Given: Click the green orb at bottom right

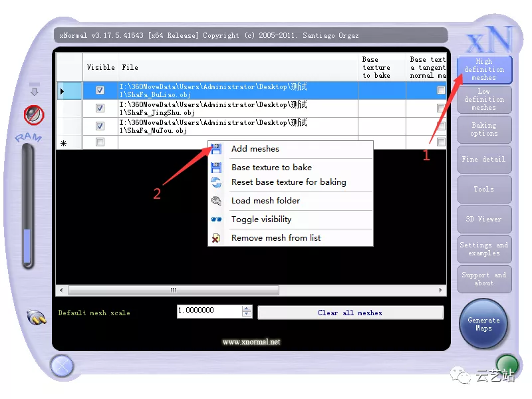Looking at the screenshot, I should pyautogui.click(x=507, y=364).
